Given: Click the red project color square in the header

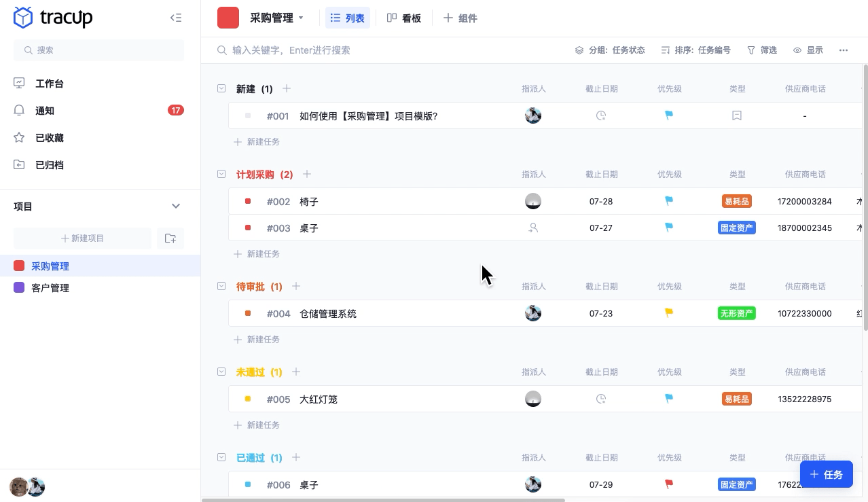Looking at the screenshot, I should click(x=228, y=18).
